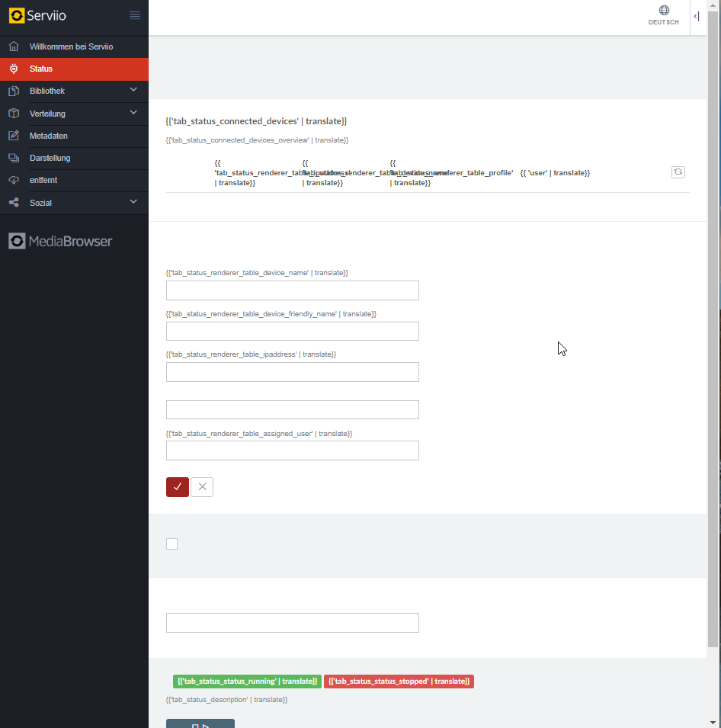
Task: Toggle the checkbox in the grey section
Action: click(x=171, y=544)
